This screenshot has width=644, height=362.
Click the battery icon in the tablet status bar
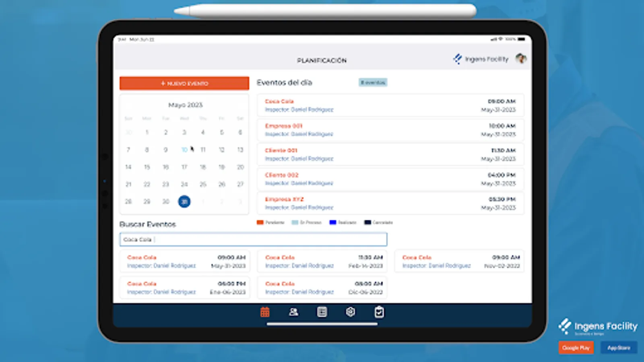point(522,39)
